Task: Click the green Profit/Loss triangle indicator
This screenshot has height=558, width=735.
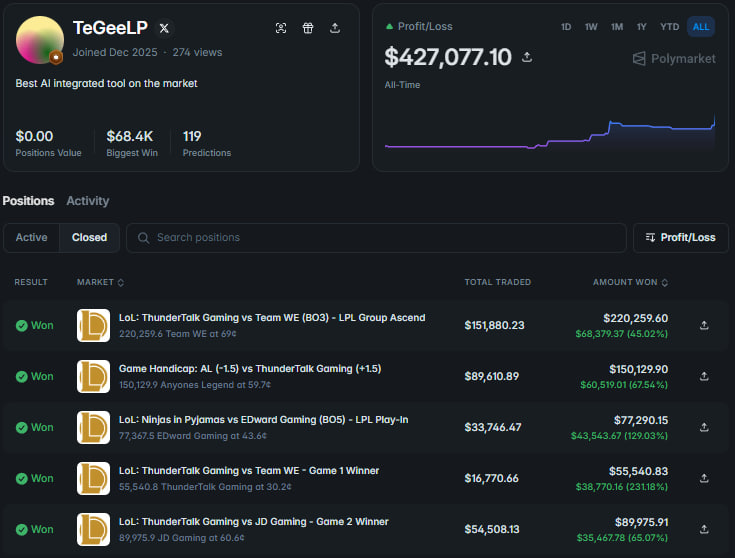Action: pyautogui.click(x=389, y=27)
